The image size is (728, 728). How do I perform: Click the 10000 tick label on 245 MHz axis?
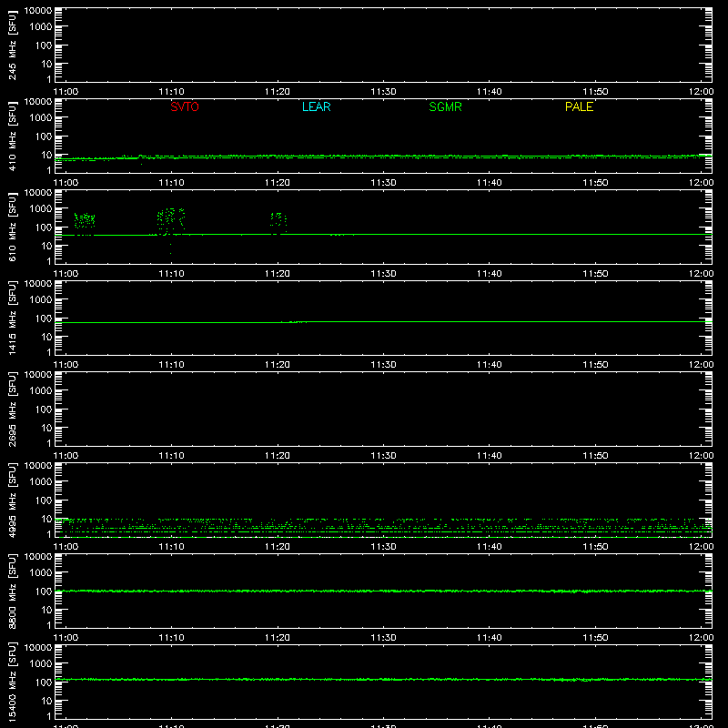point(38,10)
